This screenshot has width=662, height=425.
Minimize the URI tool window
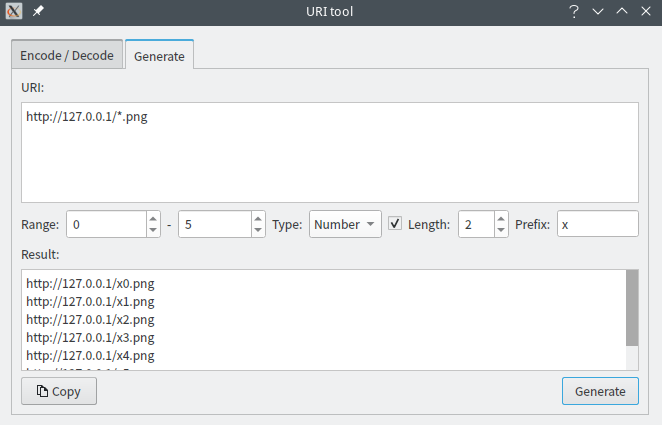(598, 11)
